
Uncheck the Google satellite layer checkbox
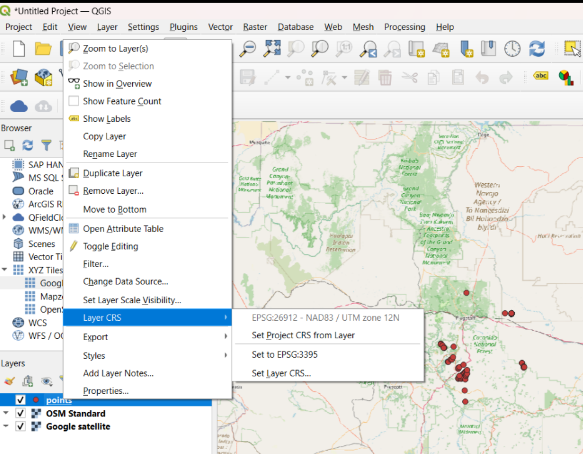pos(20,426)
